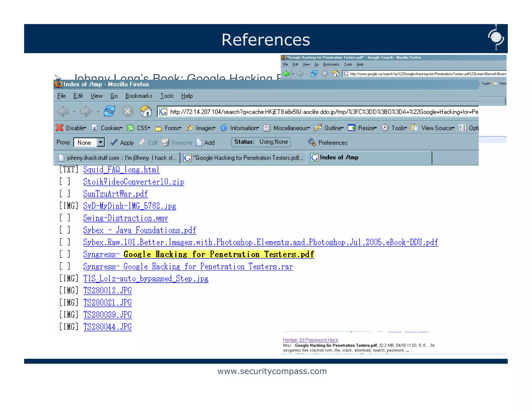Reload page in Index of /tmp window
This screenshot has width=532, height=411.
coord(109,111)
